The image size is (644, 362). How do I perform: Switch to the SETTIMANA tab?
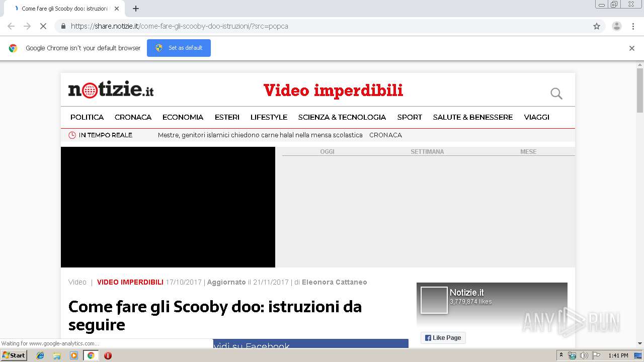(427, 151)
